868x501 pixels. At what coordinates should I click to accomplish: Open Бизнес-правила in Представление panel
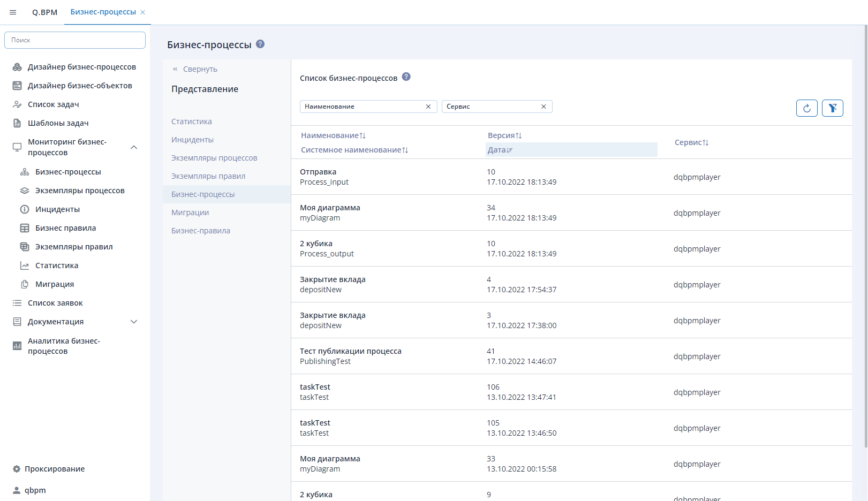tap(201, 231)
